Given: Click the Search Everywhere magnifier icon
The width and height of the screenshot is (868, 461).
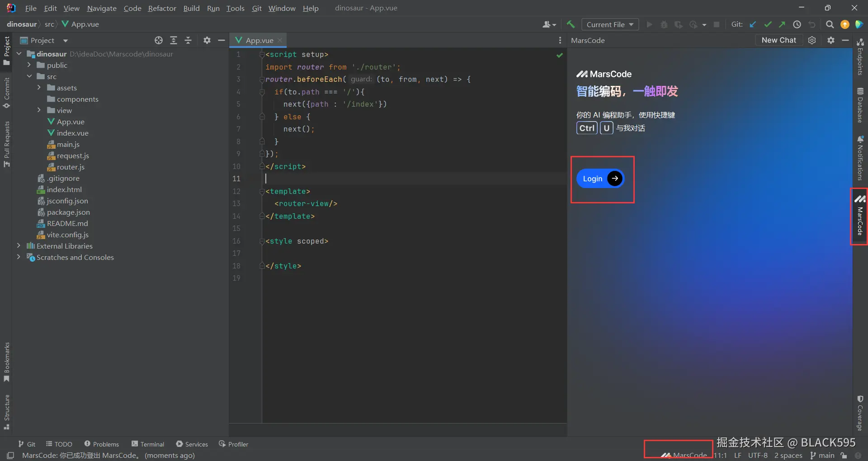Looking at the screenshot, I should 830,24.
